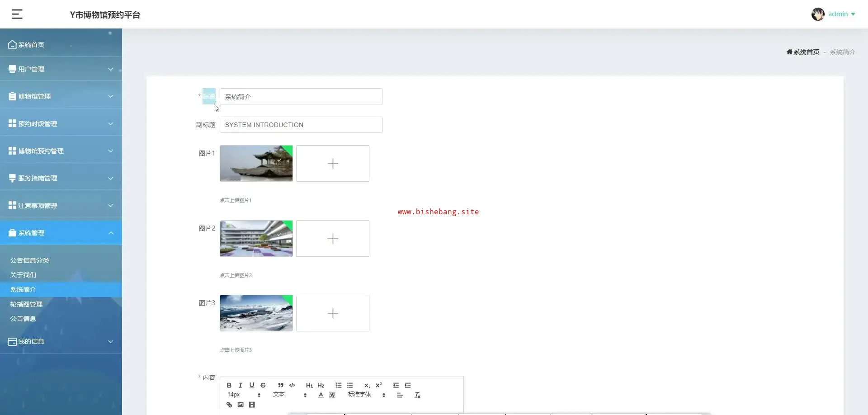Screen dimensions: 868x415
Task: Apply underline formatting in the editor
Action: click(252, 385)
